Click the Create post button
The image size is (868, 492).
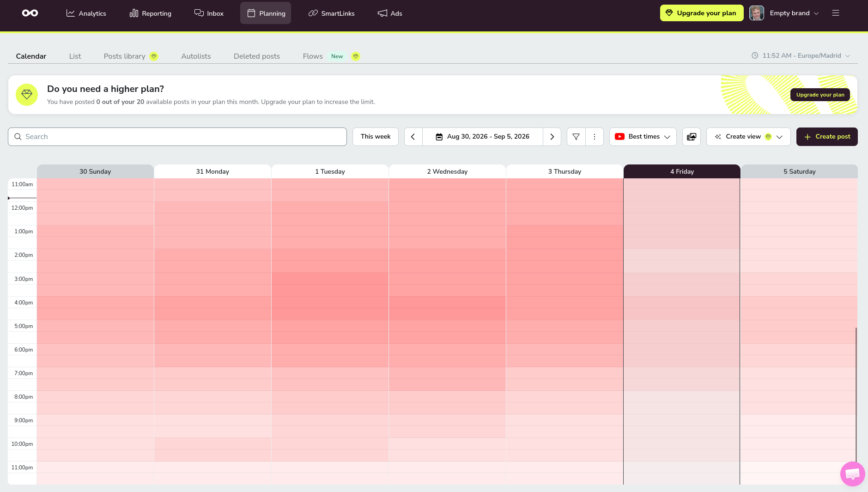point(827,137)
